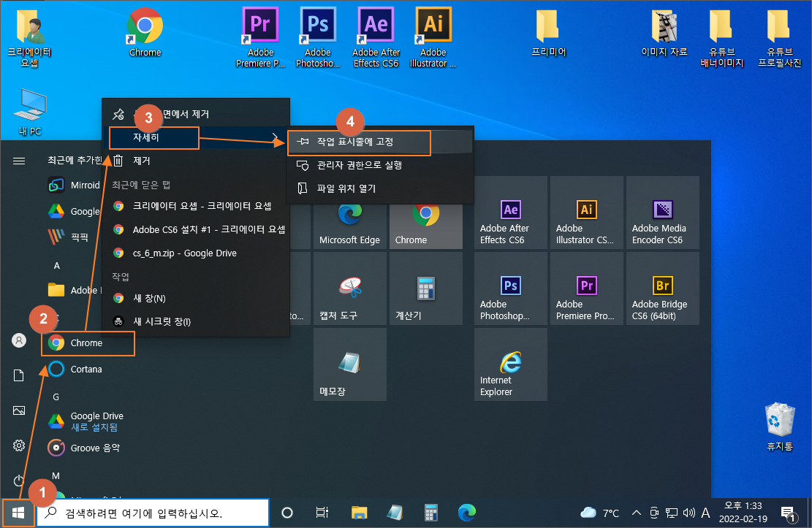Select 파일 위치 열기 option
Screen dimensions: 812x528
tap(381, 188)
